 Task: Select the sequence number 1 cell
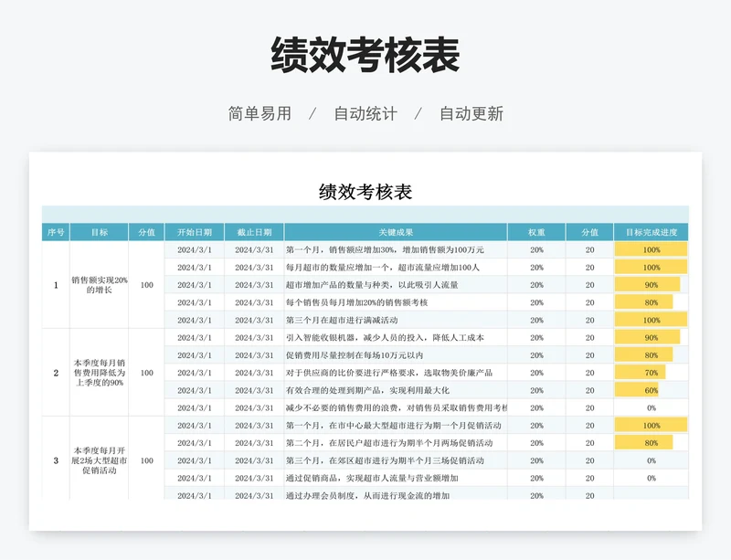click(x=56, y=285)
